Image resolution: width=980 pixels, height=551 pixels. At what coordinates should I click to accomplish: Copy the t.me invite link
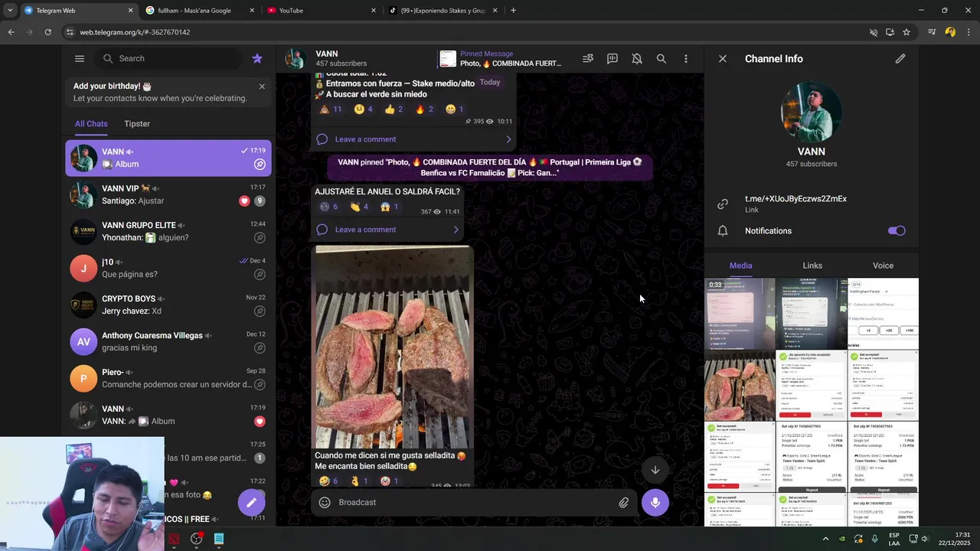point(795,199)
